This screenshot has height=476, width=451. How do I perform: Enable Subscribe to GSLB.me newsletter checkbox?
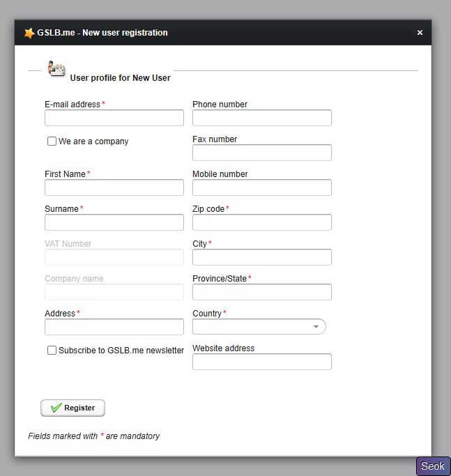(52, 351)
